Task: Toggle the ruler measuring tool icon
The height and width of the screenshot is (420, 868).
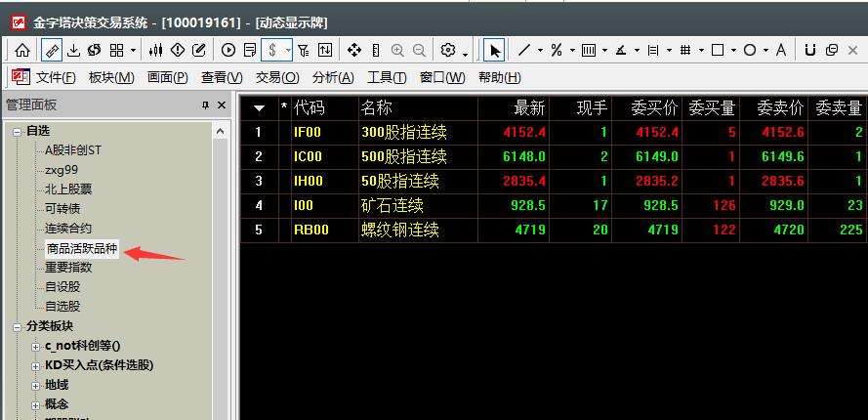Action: [52, 51]
